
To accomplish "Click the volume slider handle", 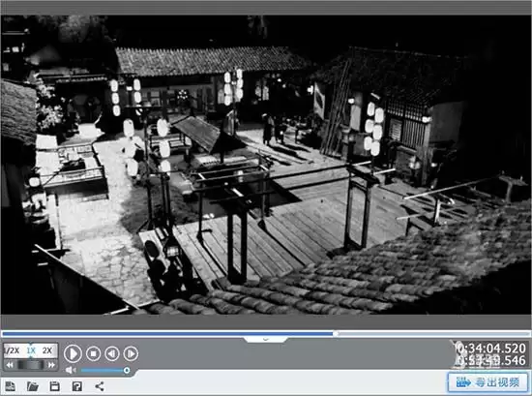I will [127, 370].
